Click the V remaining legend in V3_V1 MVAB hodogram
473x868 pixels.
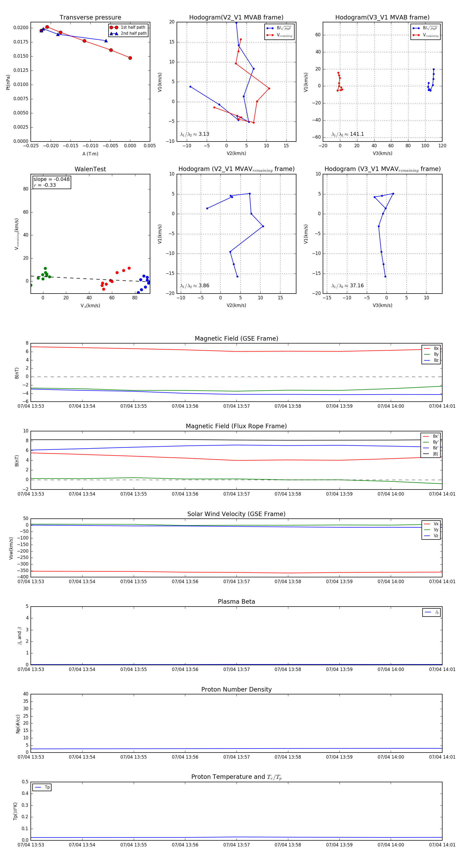(x=425, y=35)
